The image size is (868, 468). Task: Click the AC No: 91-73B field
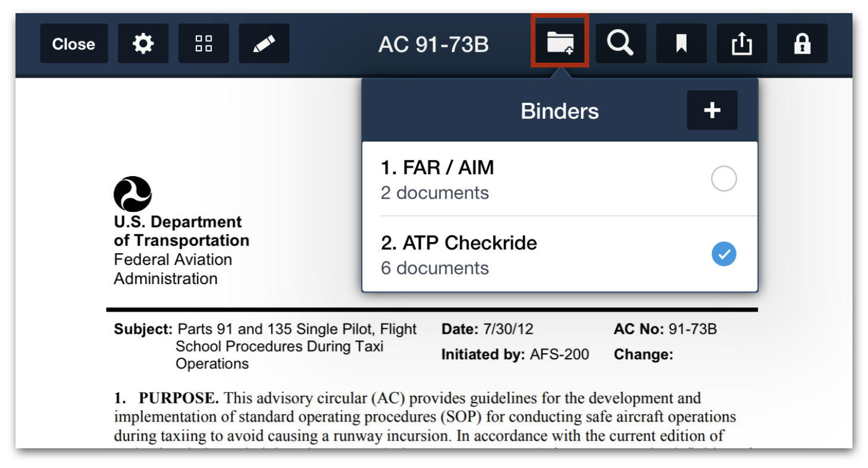[x=666, y=329]
